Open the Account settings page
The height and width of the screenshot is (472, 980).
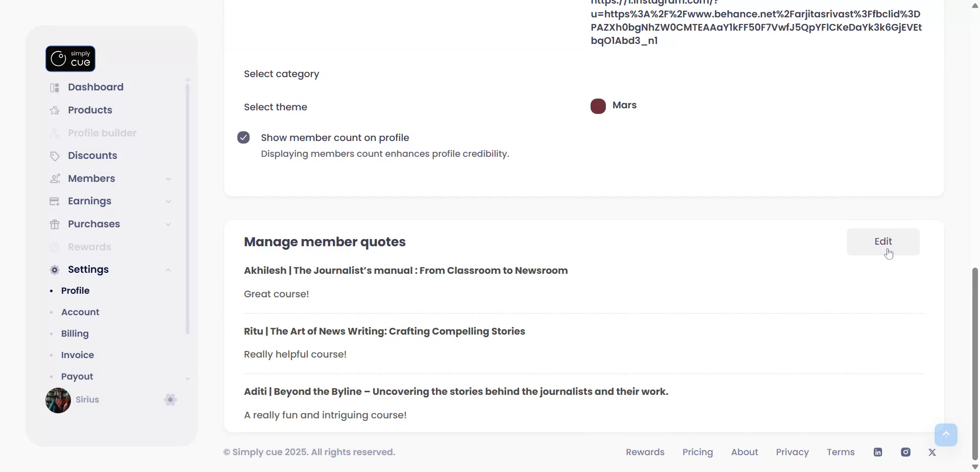pos(80,312)
